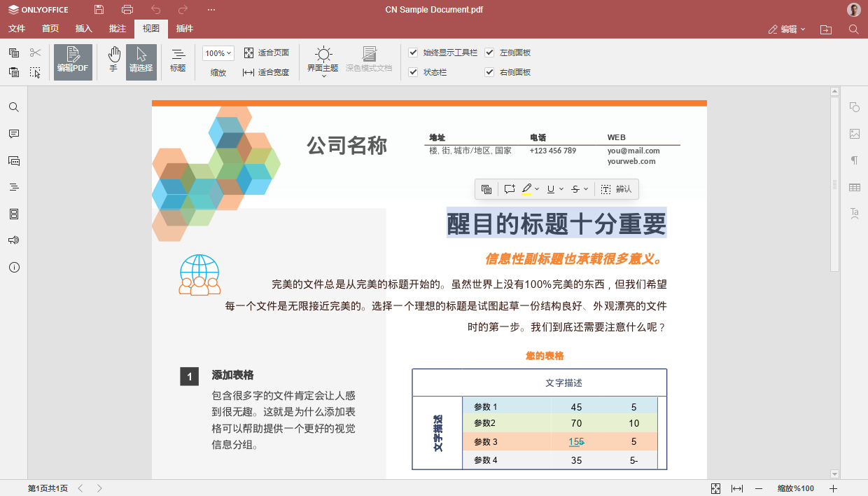
Task: Click the scrollbar down arrow
Action: [x=834, y=474]
